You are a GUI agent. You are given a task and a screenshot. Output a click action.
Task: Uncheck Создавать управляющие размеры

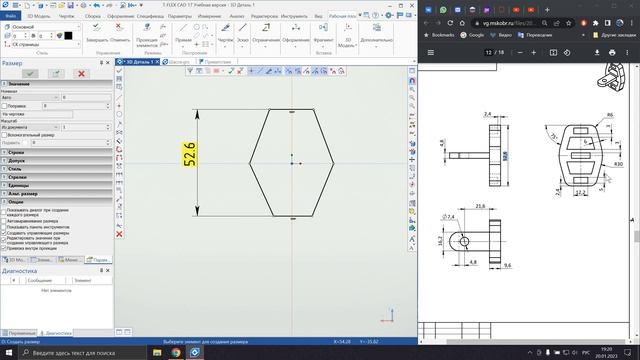4,233
